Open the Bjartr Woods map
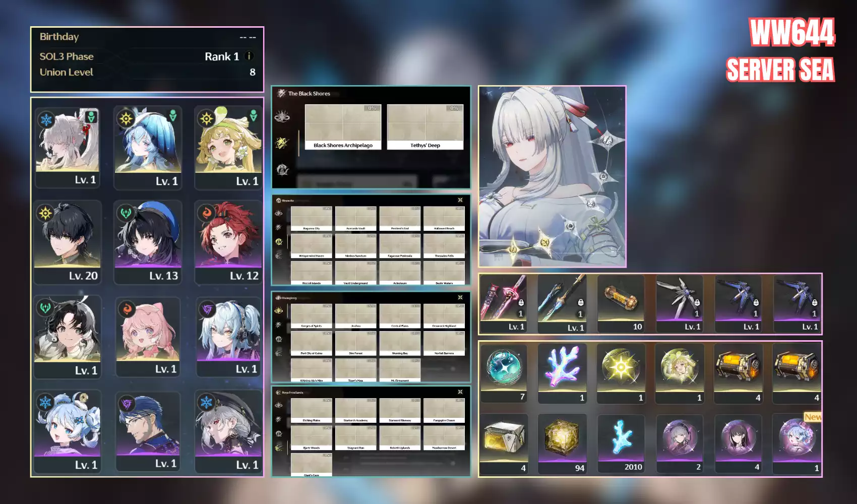 tap(312, 438)
